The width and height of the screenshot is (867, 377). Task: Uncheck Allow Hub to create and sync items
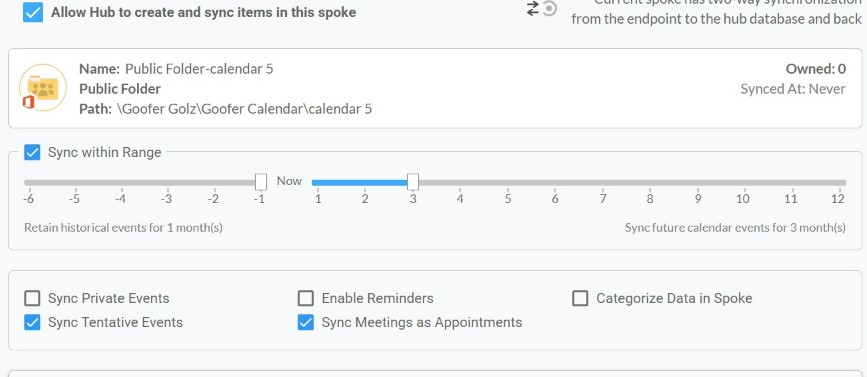point(33,12)
